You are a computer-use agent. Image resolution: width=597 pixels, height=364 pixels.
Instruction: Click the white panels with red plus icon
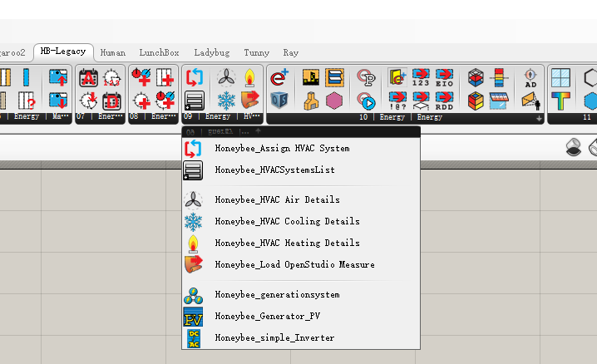165,78
